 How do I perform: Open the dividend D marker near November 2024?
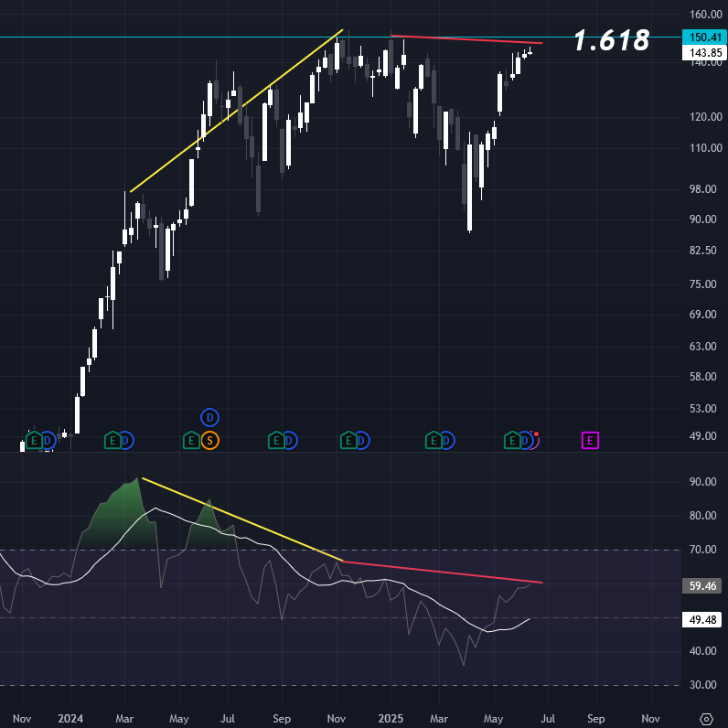coord(362,440)
